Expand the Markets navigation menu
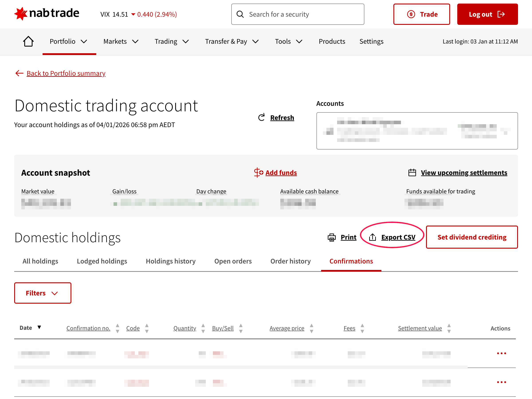 click(x=121, y=41)
